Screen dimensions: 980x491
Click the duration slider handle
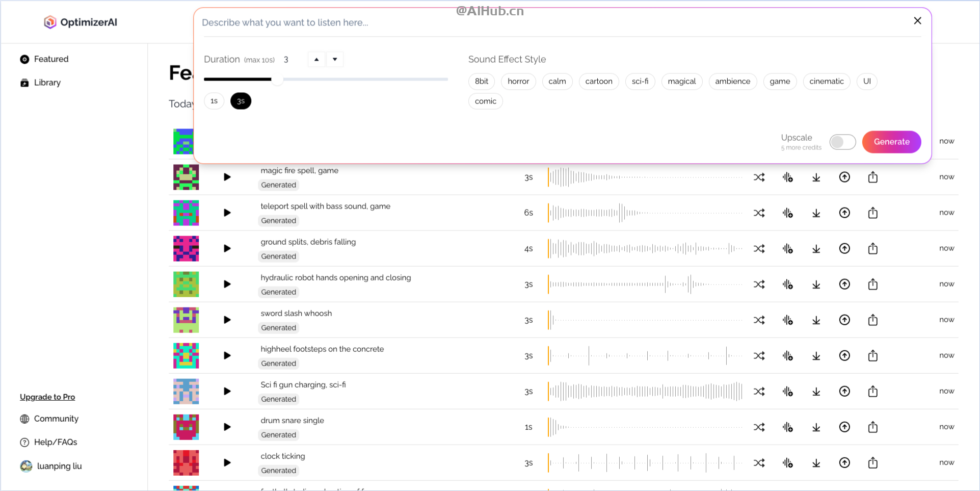pos(277,80)
